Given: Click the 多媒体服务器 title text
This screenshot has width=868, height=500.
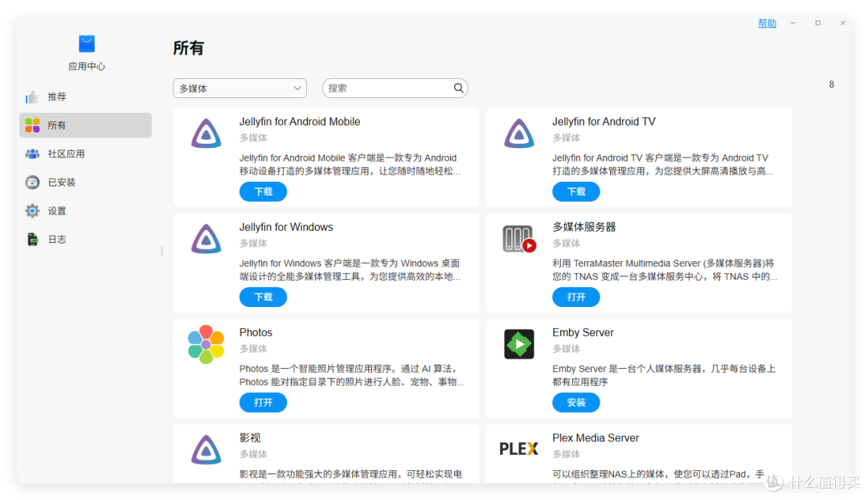Looking at the screenshot, I should 584,227.
